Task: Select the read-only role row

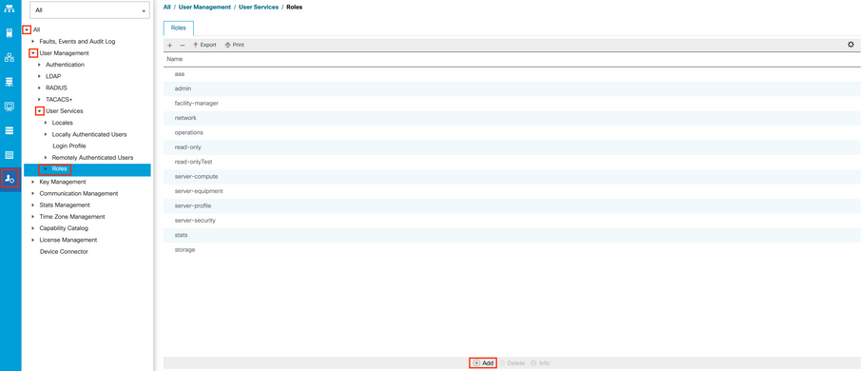Action: pyautogui.click(x=512, y=147)
